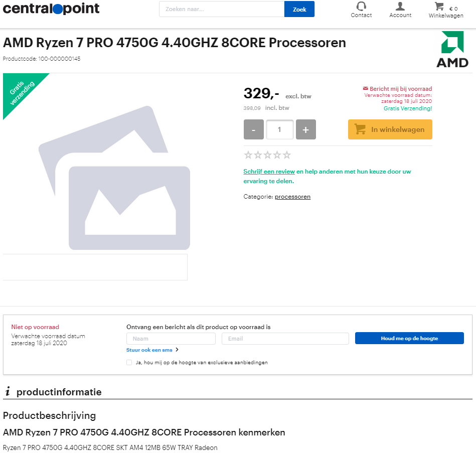Viewport: 476px width, 453px height.
Task: Click the AMD brand logo
Action: (x=452, y=49)
